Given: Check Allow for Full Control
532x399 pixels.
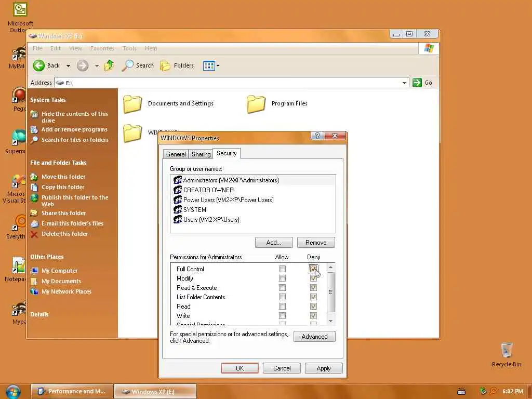Looking at the screenshot, I should [282, 269].
